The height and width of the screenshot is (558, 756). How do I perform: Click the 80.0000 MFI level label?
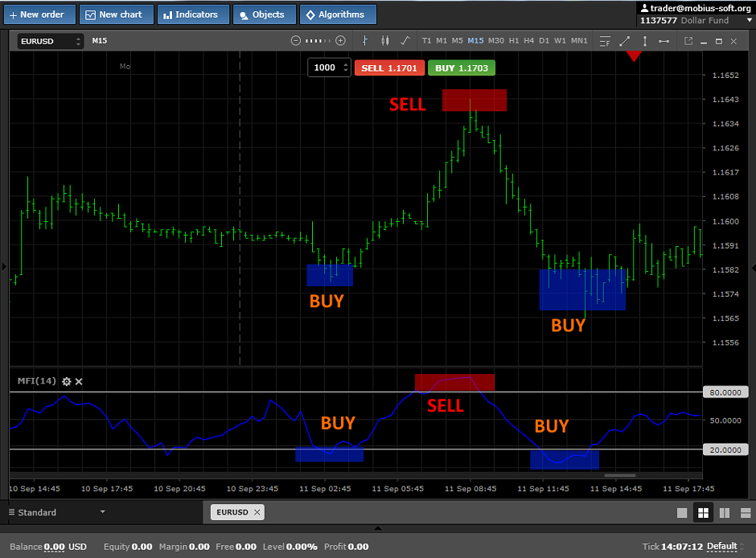[x=725, y=392]
